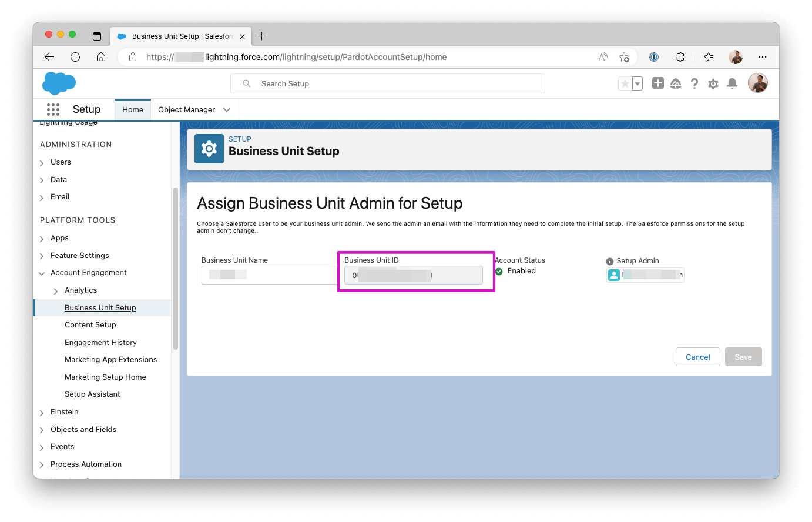
Task: Expand the Users section
Action: coord(42,163)
